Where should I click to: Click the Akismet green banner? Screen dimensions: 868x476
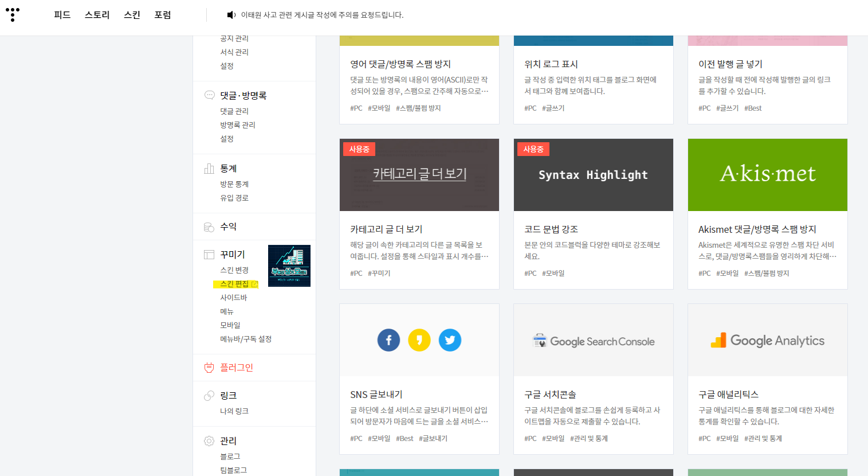(768, 175)
